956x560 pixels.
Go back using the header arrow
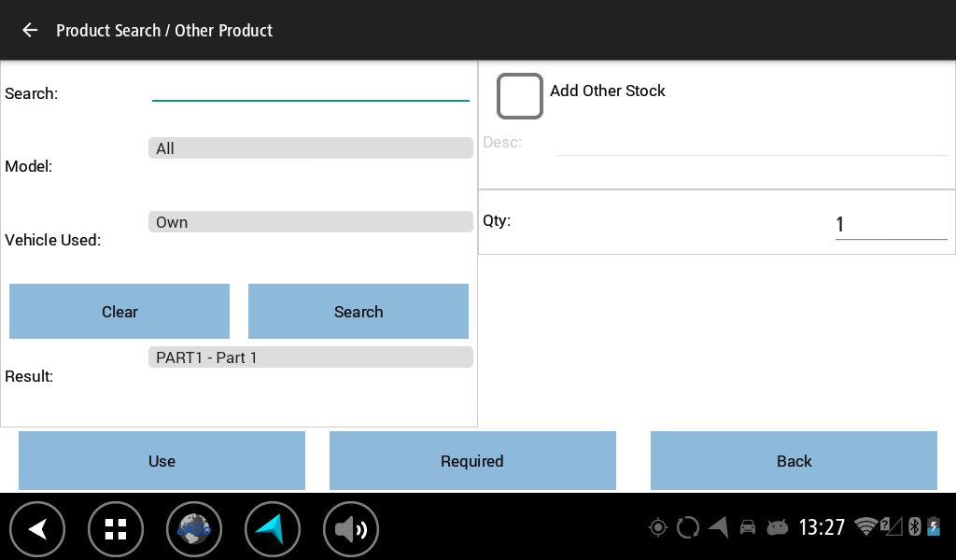30,31
